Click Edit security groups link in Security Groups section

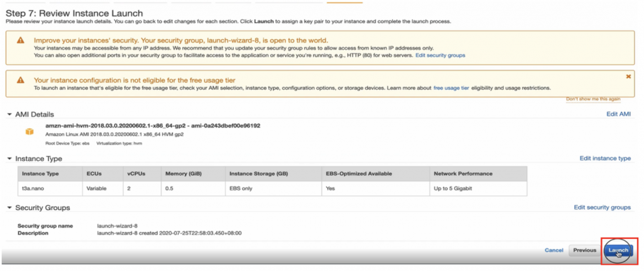[x=602, y=207]
